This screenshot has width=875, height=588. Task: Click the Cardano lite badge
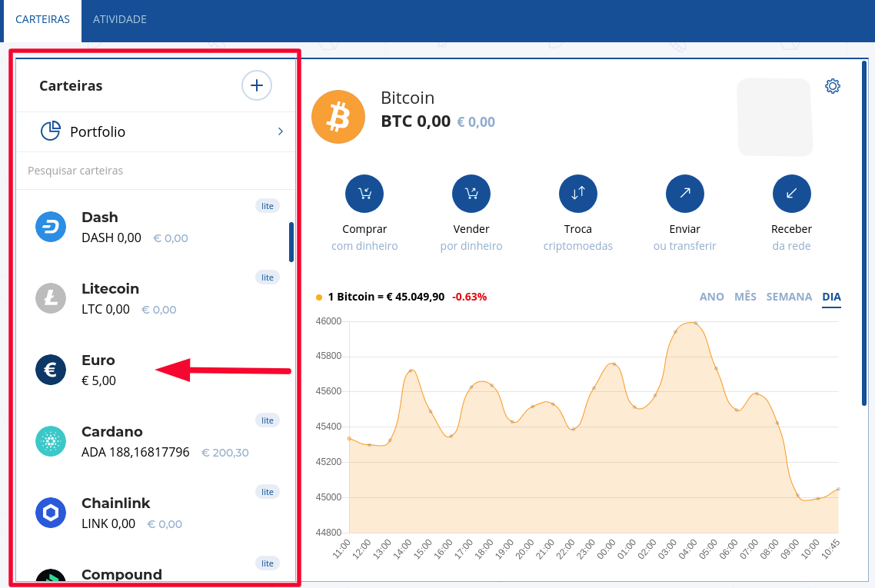(x=268, y=420)
